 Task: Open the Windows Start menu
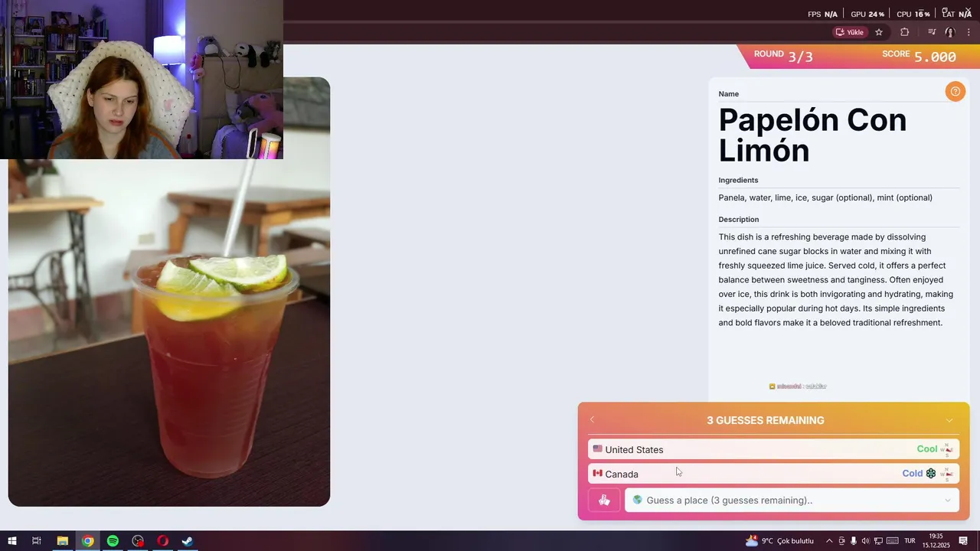[12, 541]
